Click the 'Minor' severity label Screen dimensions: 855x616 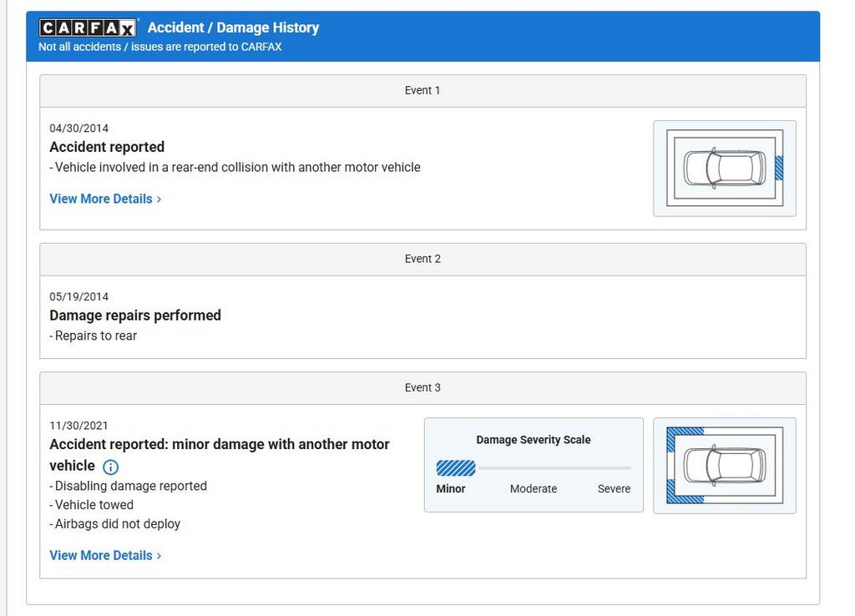(x=451, y=489)
